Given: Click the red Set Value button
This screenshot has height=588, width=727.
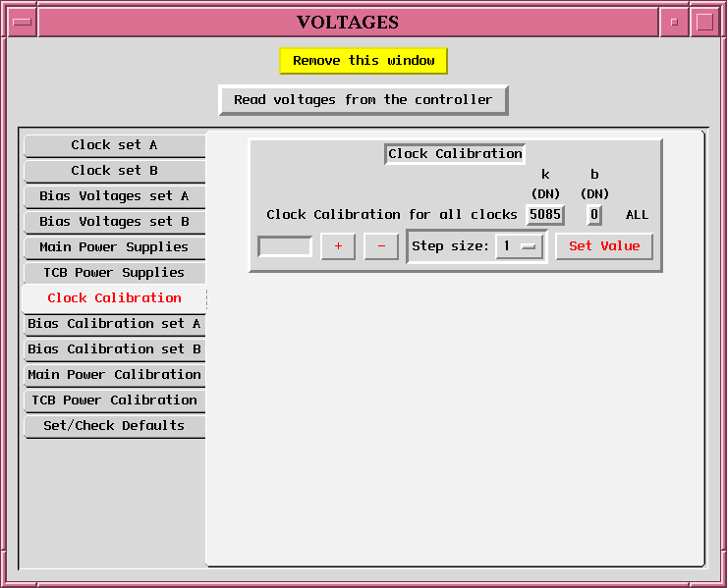Looking at the screenshot, I should click(604, 246).
